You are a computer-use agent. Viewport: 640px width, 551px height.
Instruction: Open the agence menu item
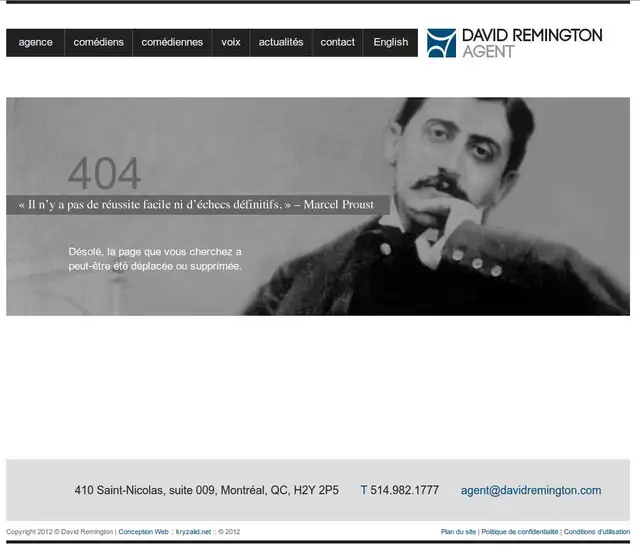coord(36,42)
